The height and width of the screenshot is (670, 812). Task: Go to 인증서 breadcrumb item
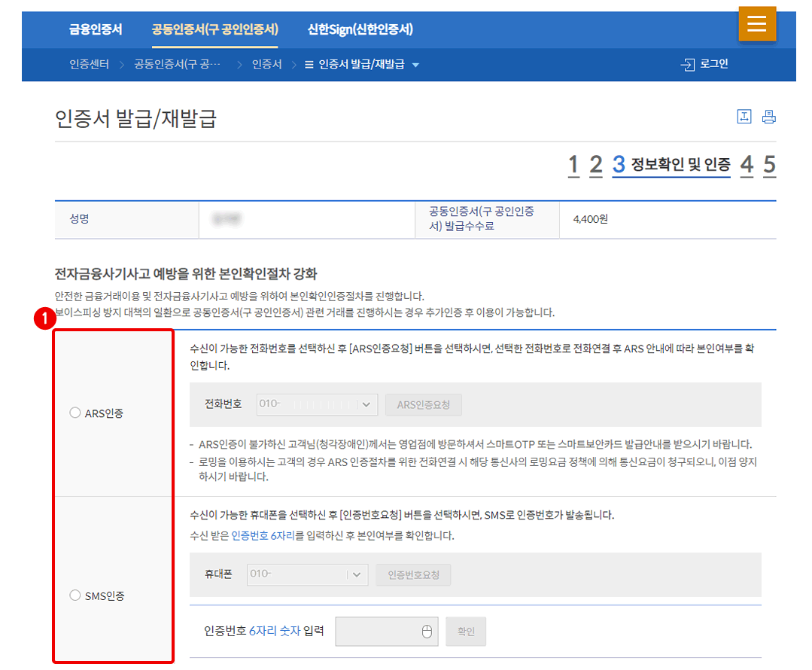click(x=266, y=64)
